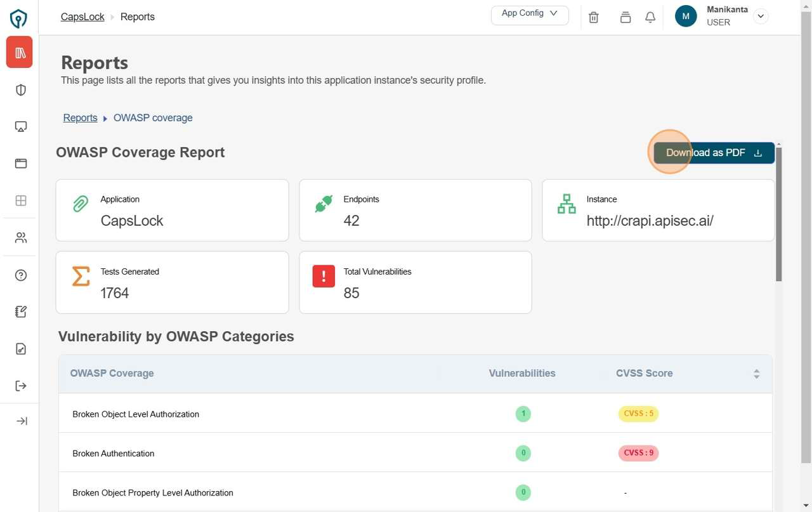
Task: Click the CVSS : 9 red badge
Action: coord(638,453)
